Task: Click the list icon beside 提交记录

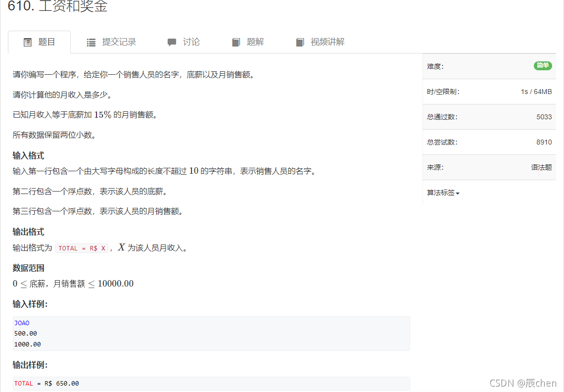Action: click(x=92, y=43)
